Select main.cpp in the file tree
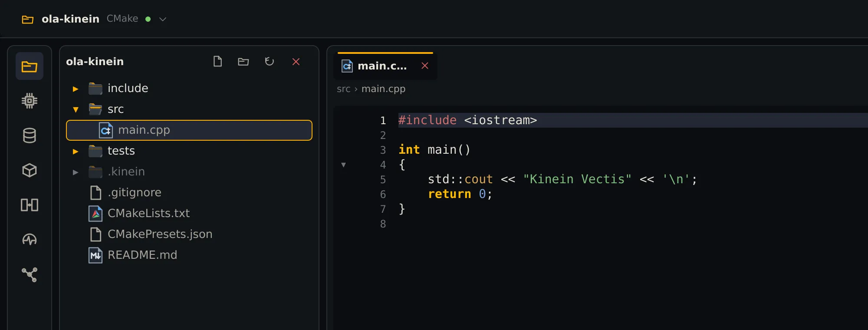The width and height of the screenshot is (868, 330). click(x=189, y=130)
